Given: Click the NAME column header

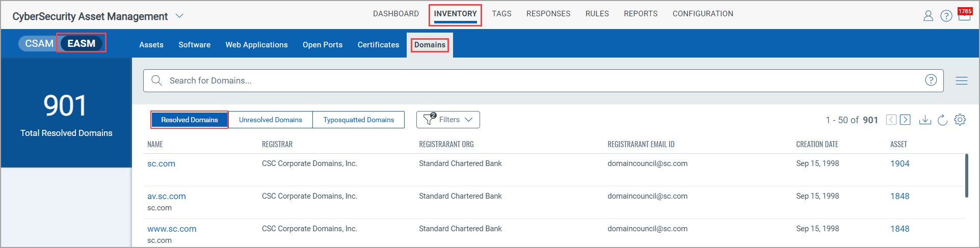Looking at the screenshot, I should click(x=155, y=144).
